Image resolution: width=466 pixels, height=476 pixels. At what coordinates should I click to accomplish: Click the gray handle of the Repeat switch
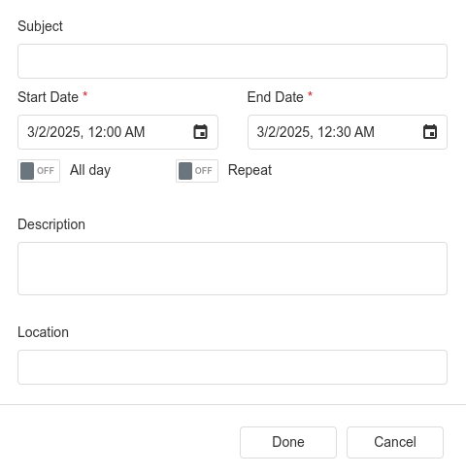[x=185, y=171]
